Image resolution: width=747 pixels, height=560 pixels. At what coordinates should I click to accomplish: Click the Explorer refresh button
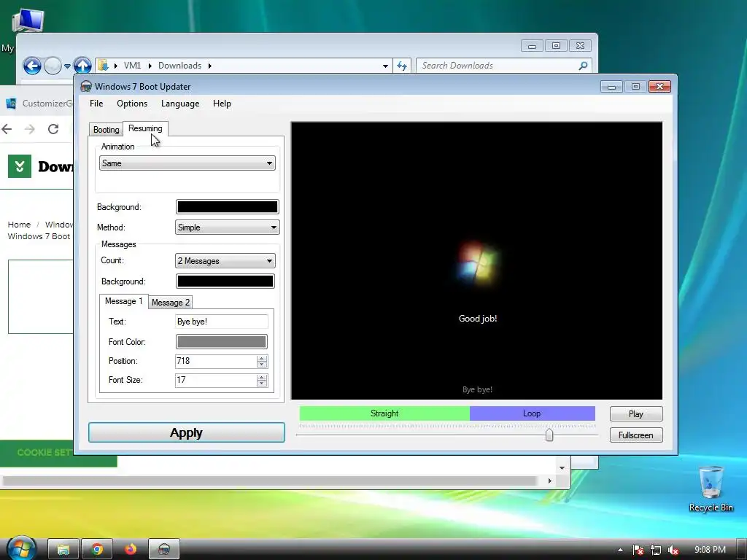point(402,66)
